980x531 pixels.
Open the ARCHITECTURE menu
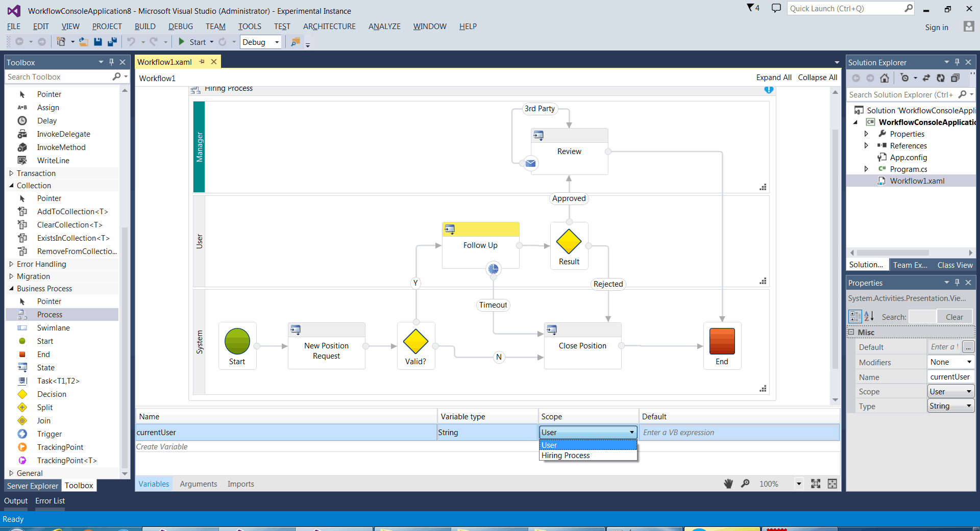tap(329, 26)
